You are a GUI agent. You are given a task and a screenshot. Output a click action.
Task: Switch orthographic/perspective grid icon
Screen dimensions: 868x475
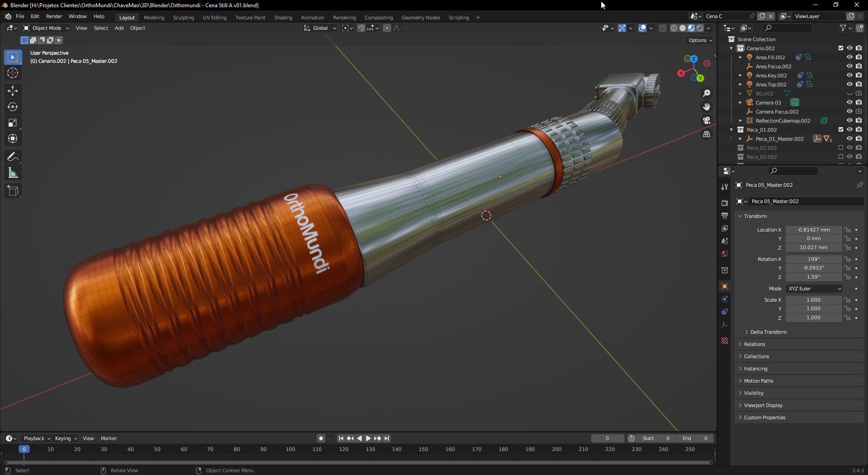pos(707,134)
